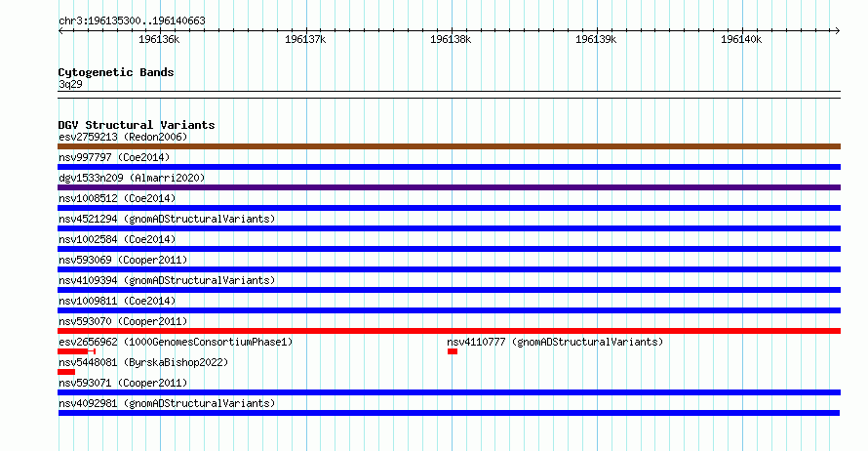This screenshot has width=868, height=451.
Task: Open nsv4109394 (gnomADStructuralVariants) label
Action: [x=167, y=280]
